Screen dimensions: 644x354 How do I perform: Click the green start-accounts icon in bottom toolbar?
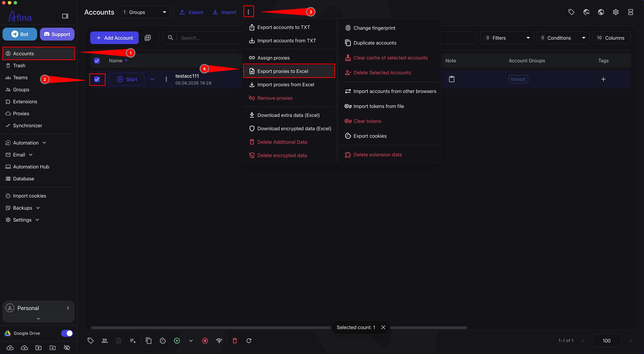coord(177,340)
